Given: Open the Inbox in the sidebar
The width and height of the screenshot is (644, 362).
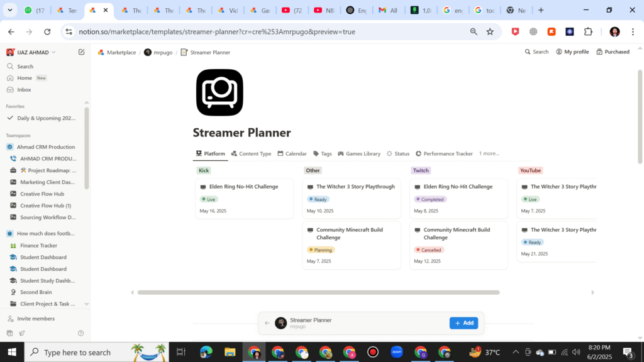Looking at the screenshot, I should click(x=24, y=89).
